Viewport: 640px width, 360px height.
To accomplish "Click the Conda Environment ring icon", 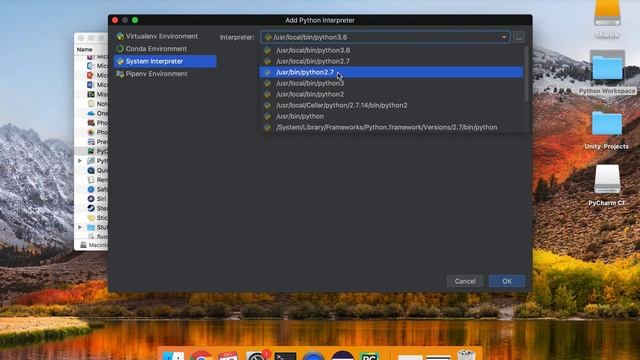I will coord(120,49).
